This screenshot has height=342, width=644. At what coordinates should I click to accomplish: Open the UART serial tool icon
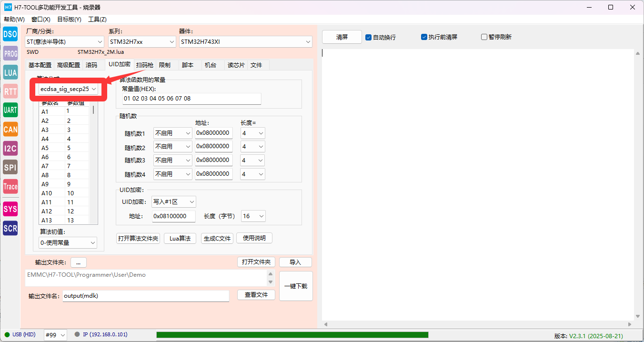pyautogui.click(x=10, y=110)
